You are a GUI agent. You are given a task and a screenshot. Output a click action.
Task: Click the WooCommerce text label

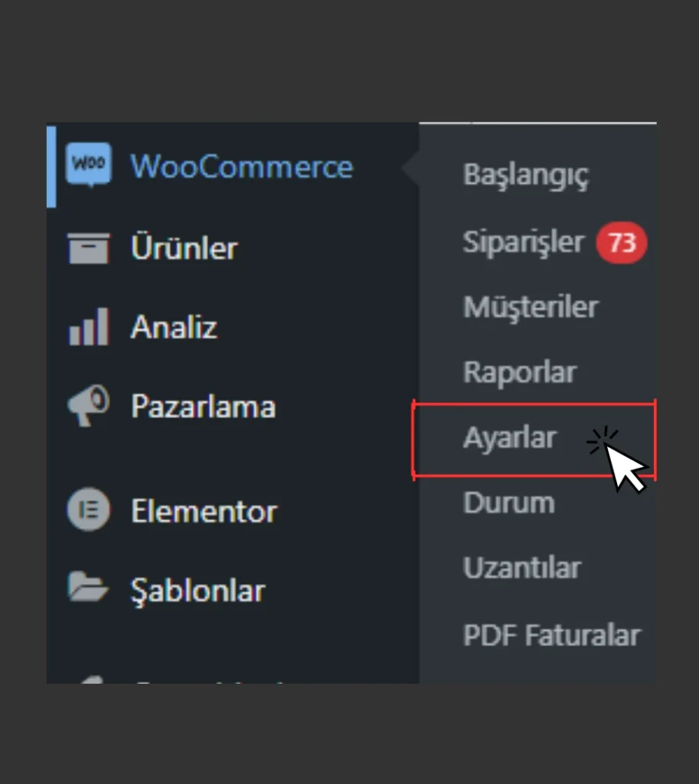pos(243,166)
